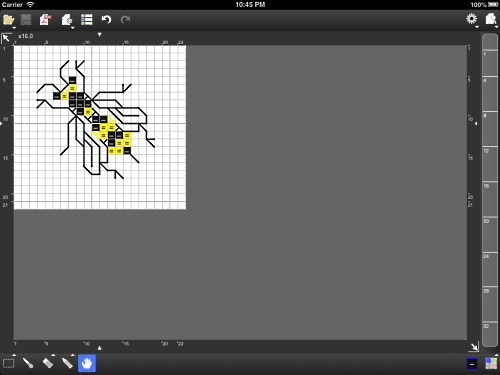Jump to the bottom-right corner arrow
The height and width of the screenshot is (375, 500).
coord(474,347)
